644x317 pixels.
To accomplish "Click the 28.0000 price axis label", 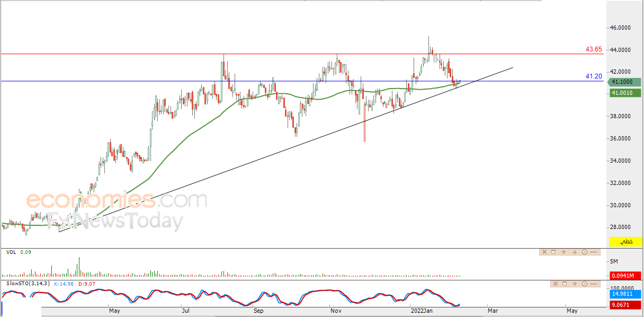I will click(x=620, y=227).
